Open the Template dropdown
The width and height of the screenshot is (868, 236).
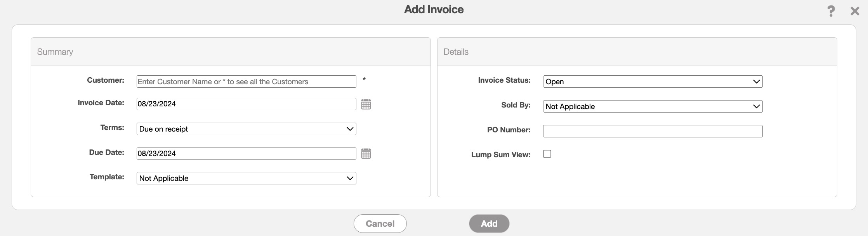[x=246, y=178]
